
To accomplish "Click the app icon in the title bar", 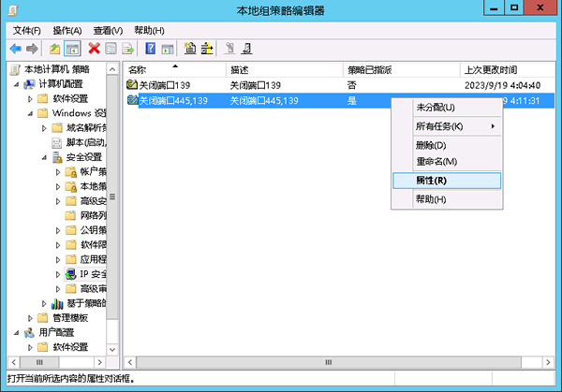I will tap(13, 10).
